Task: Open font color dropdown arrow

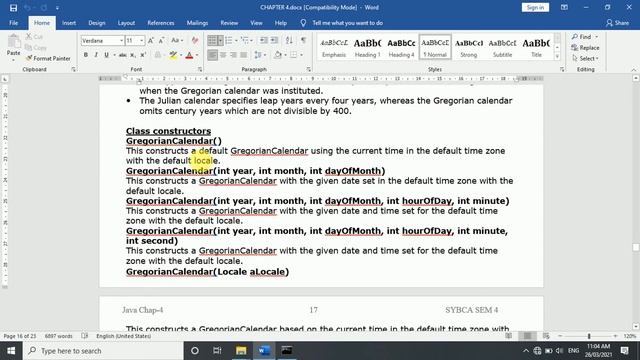Action: pyautogui.click(x=197, y=55)
